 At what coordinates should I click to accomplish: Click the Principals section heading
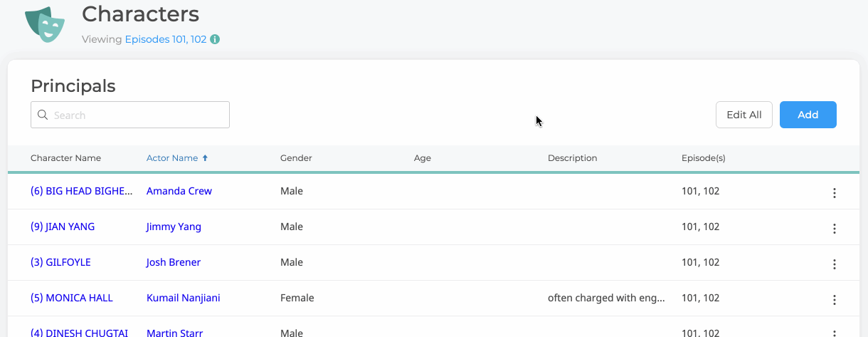click(73, 86)
